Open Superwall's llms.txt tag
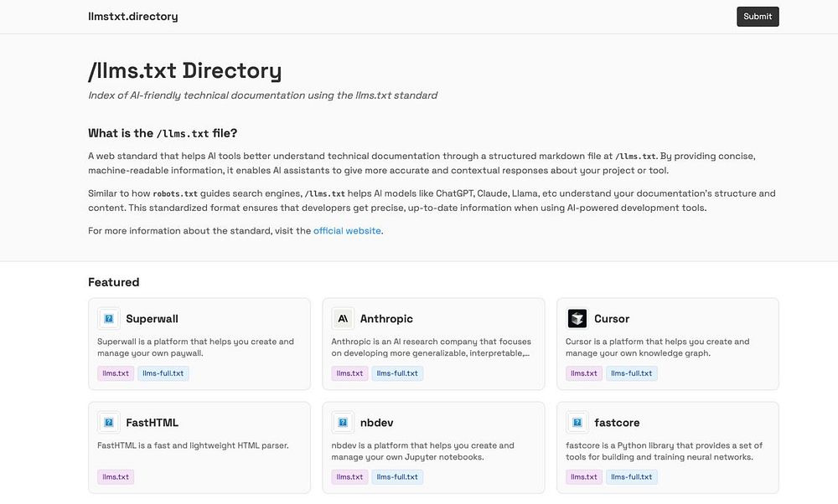Image resolution: width=838 pixels, height=504 pixels. tap(116, 373)
